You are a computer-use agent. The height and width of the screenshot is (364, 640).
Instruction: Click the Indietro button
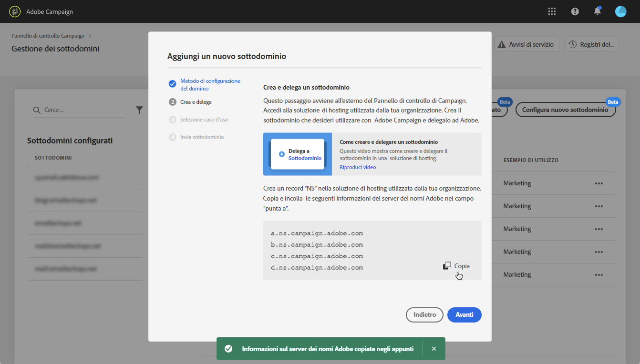(424, 315)
